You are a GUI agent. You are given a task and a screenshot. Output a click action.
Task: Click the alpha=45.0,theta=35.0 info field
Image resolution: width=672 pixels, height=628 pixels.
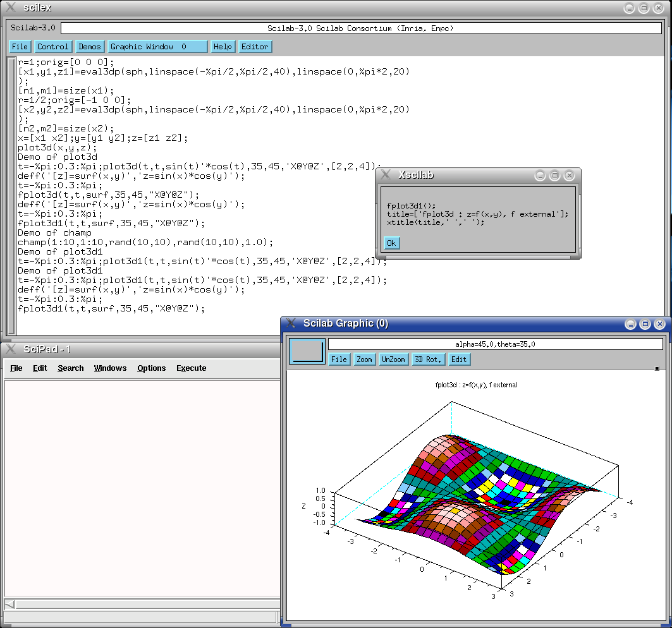(496, 344)
